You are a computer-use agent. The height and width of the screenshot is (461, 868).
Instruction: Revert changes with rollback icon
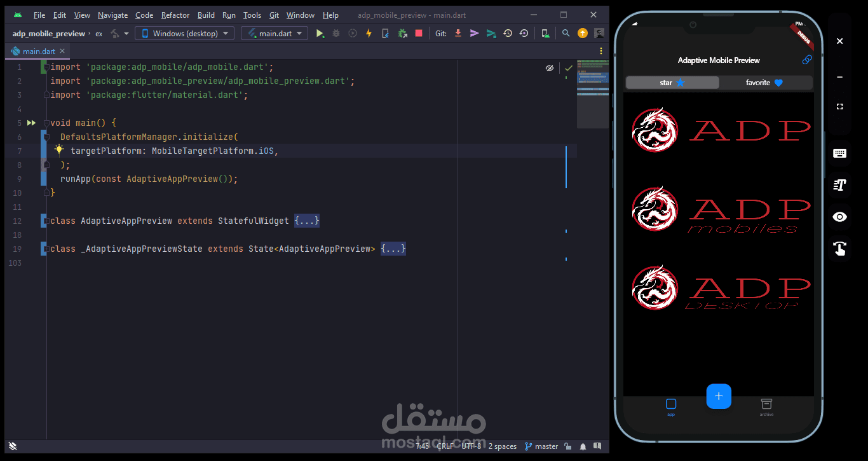point(524,33)
